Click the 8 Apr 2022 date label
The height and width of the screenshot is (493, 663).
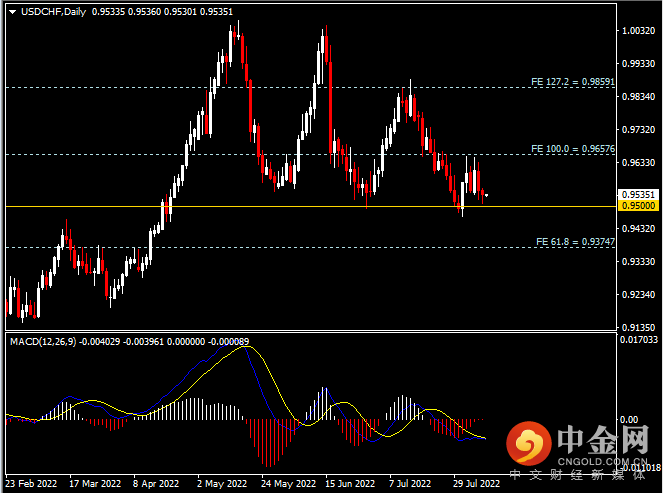click(x=156, y=483)
